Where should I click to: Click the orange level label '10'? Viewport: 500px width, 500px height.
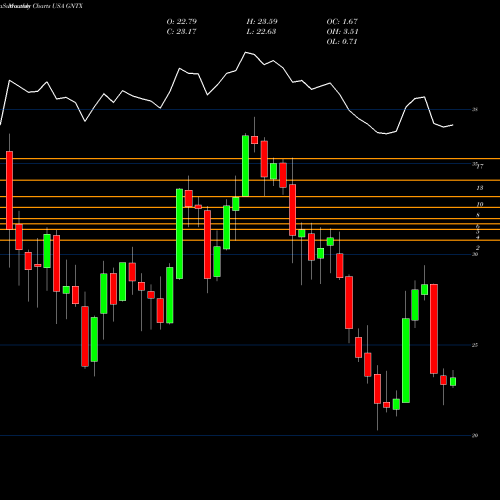(480, 204)
